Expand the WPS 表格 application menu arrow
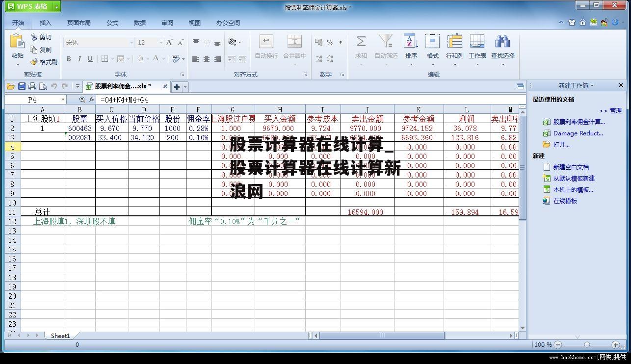Viewport: 631px width, 364px height. point(57,6)
